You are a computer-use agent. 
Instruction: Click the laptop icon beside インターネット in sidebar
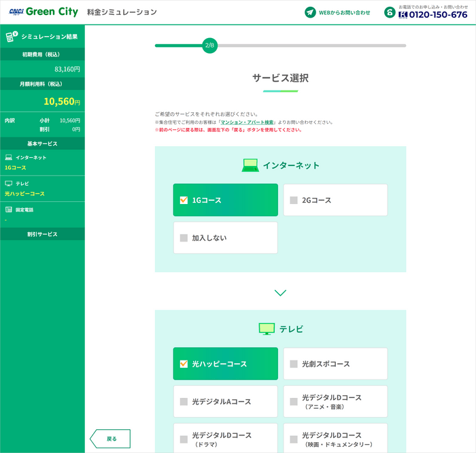[x=9, y=157]
